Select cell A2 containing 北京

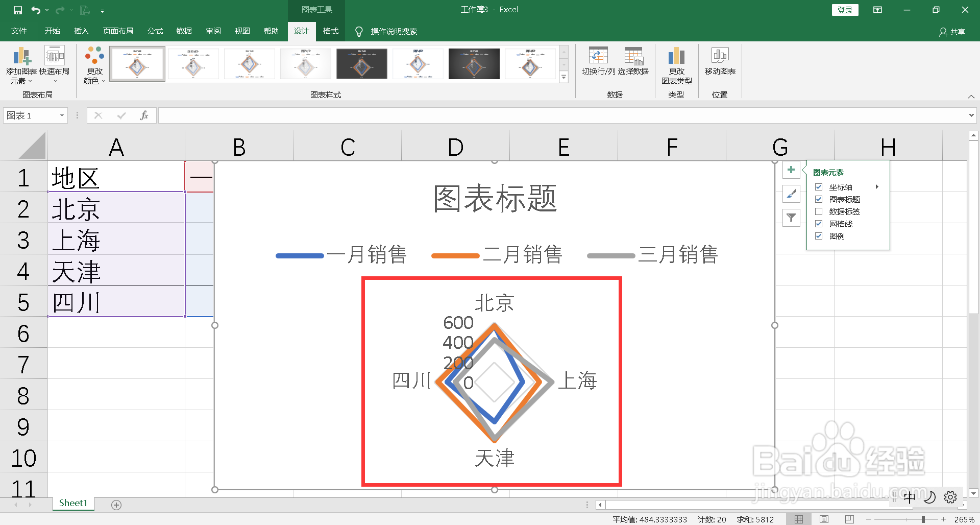[116, 208]
